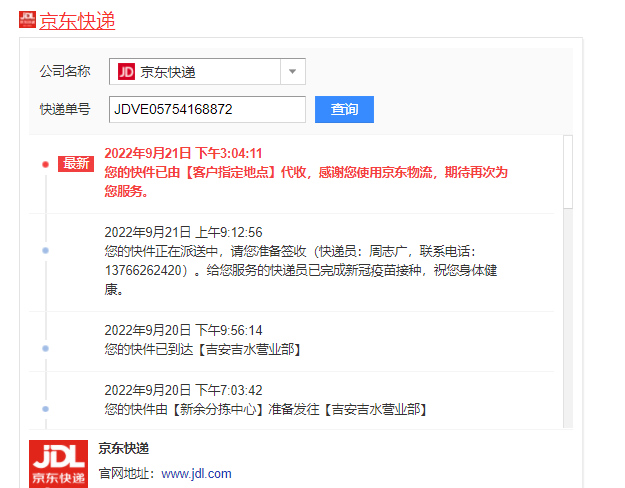625x488 pixels.
Task: Click the 快递单号 label
Action: coord(65,109)
